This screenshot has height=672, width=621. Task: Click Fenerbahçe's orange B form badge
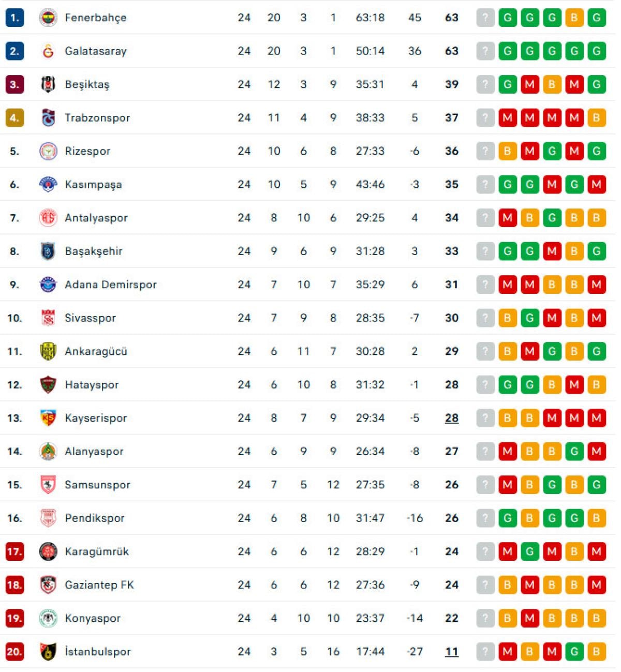[x=574, y=18]
